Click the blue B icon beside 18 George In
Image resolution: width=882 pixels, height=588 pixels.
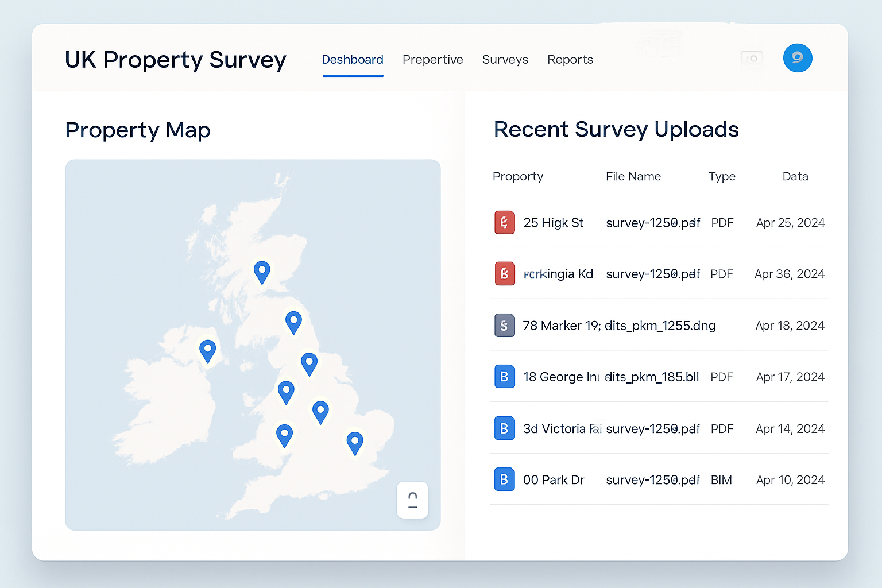click(x=504, y=376)
